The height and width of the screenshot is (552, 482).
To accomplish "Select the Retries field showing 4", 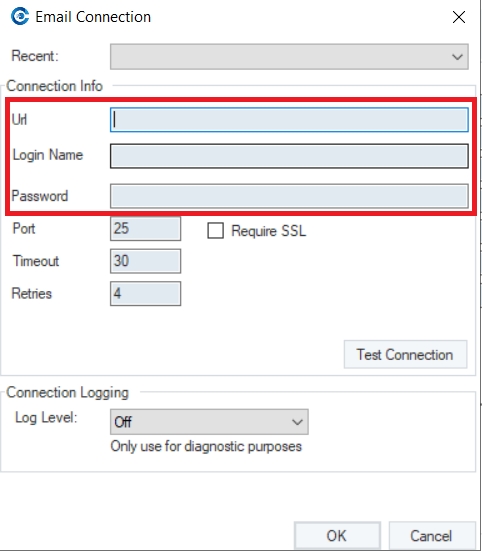I will click(x=145, y=293).
